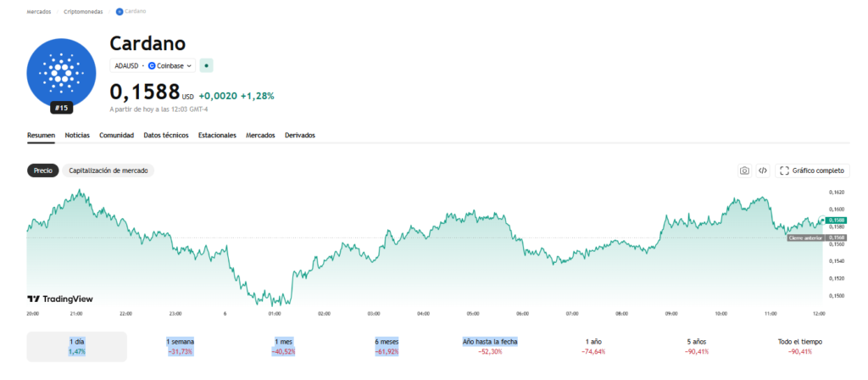Open the Estacionales tab
The height and width of the screenshot is (380, 868).
[x=217, y=135]
